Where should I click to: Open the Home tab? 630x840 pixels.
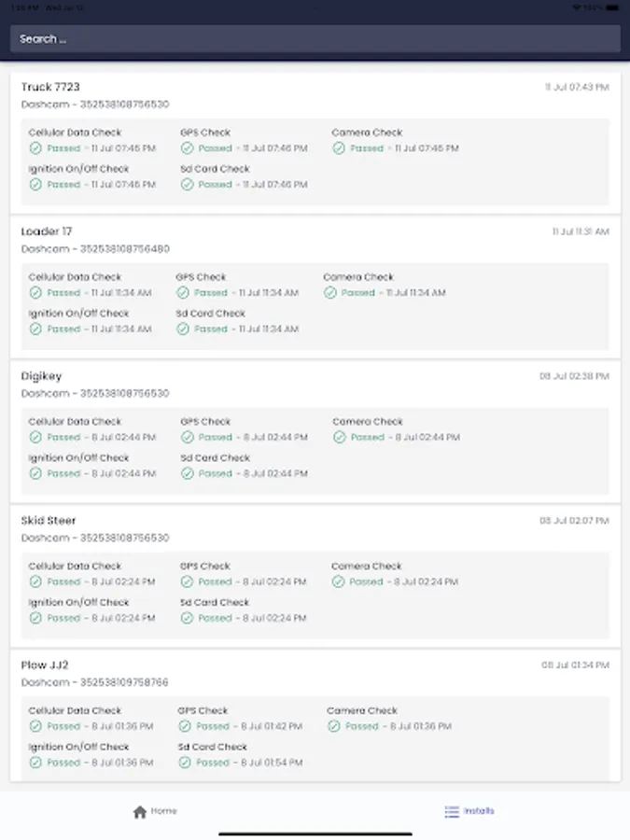click(155, 811)
